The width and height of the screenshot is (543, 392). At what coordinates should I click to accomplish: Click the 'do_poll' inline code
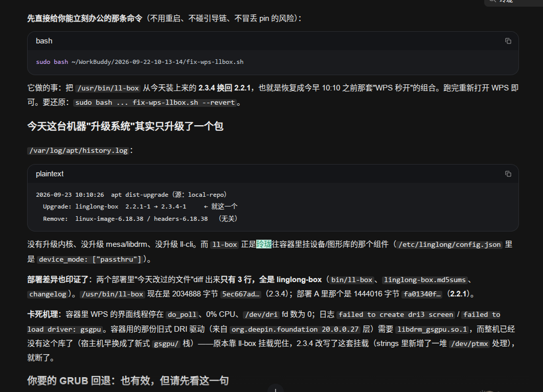(x=182, y=314)
